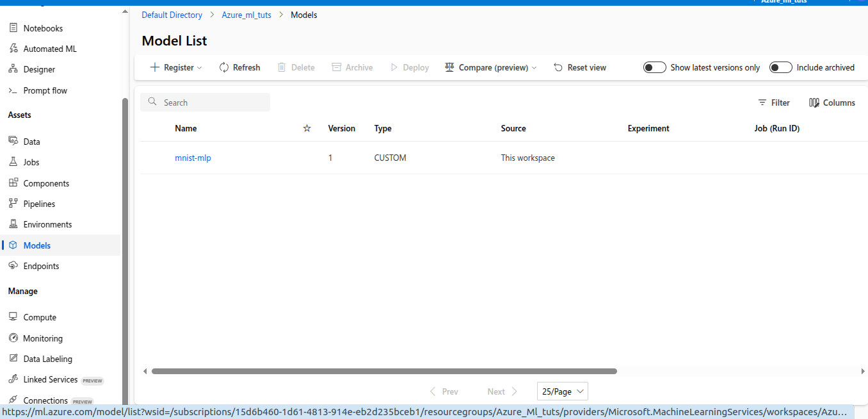
Task: Navigate to Environments under Assets
Action: click(x=47, y=224)
